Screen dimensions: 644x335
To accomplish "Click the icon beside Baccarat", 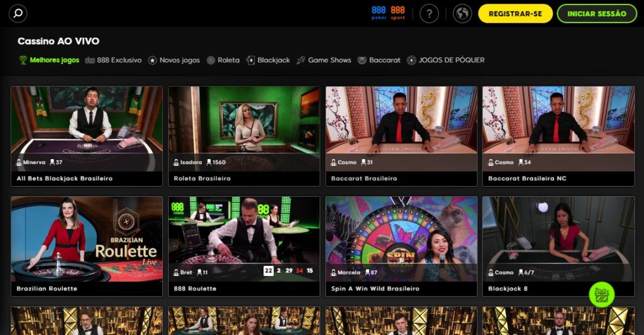I will point(362,60).
